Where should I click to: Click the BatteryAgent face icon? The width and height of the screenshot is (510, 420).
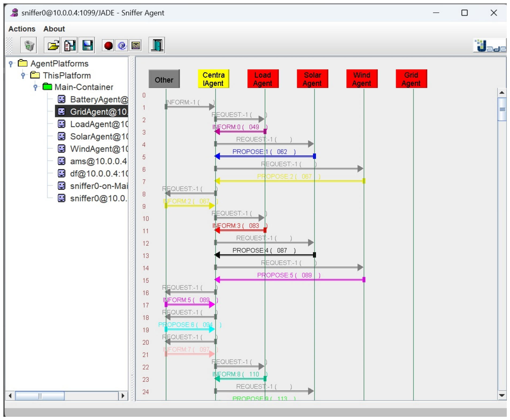tap(61, 99)
